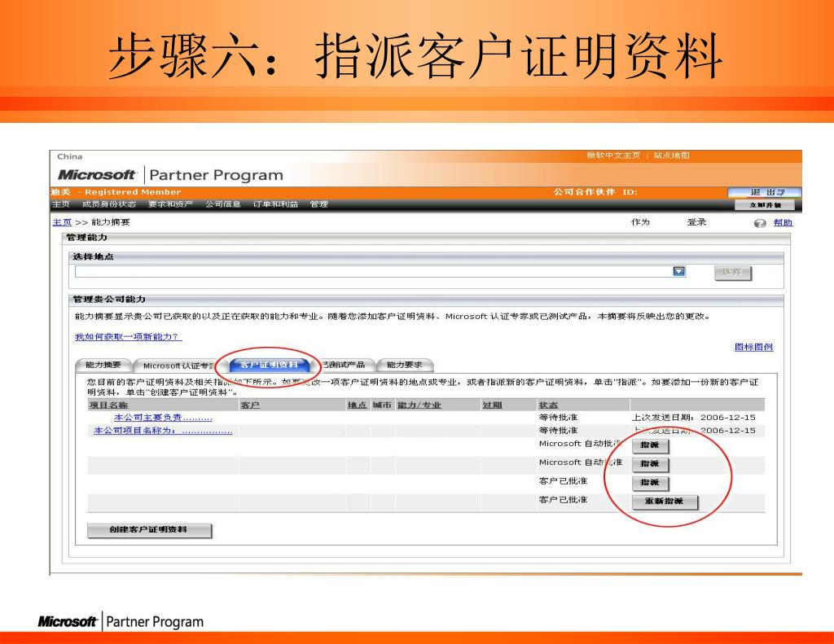
Task: Click the grayed select button beside location field
Action: (x=732, y=272)
